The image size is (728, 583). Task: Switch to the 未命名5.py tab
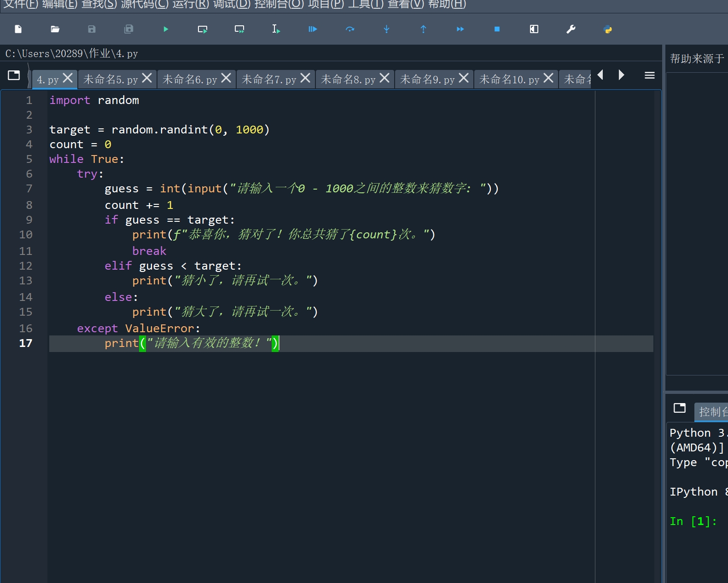click(x=111, y=80)
